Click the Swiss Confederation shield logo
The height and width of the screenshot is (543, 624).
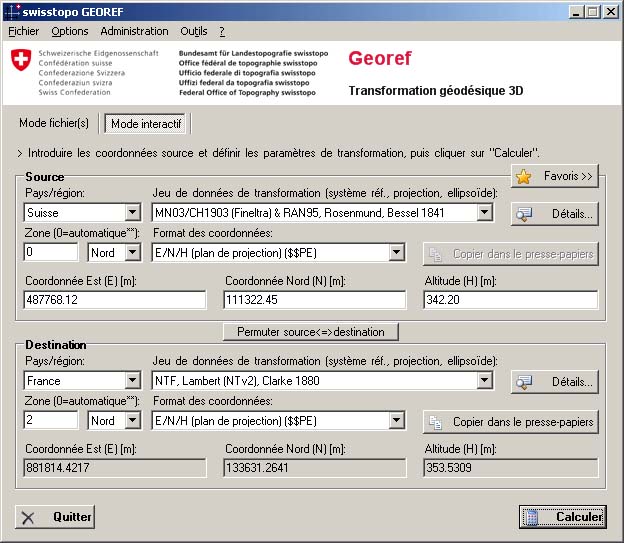20,60
